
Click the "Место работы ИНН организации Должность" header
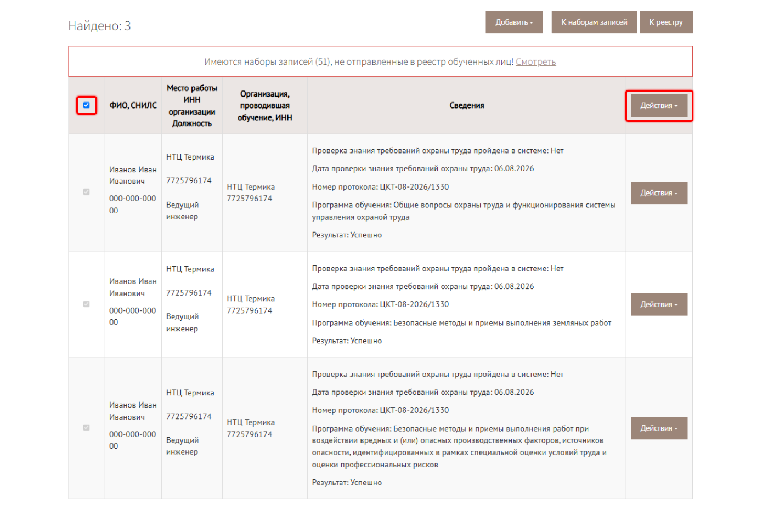(x=192, y=106)
